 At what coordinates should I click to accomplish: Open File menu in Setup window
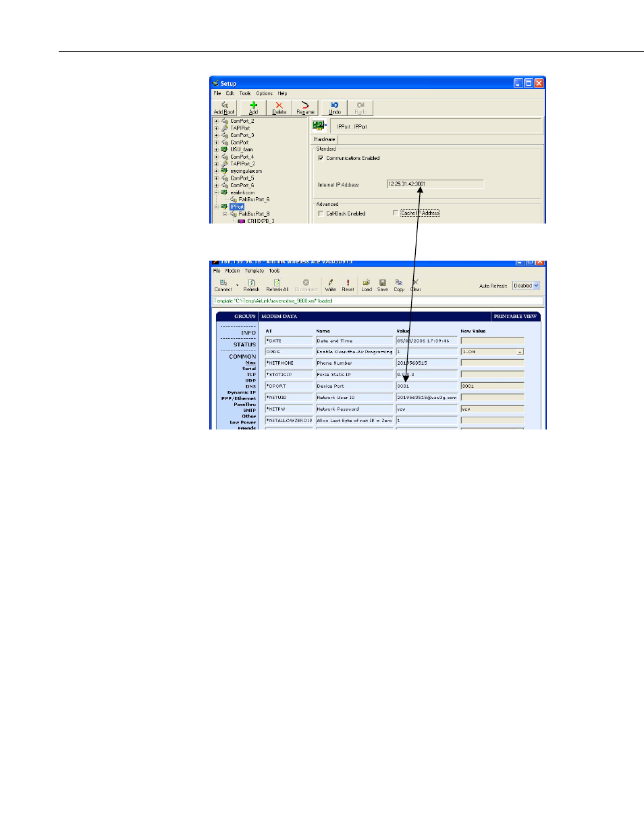pos(217,93)
